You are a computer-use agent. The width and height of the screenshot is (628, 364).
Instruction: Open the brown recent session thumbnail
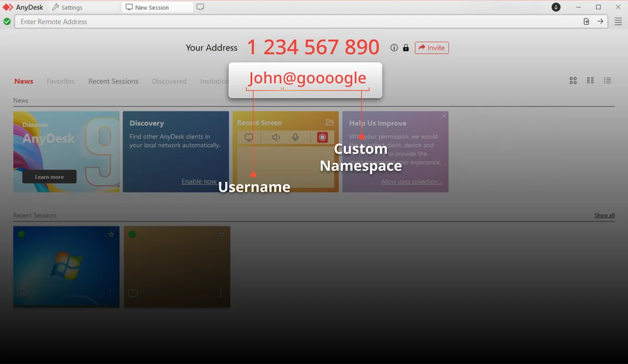(177, 267)
